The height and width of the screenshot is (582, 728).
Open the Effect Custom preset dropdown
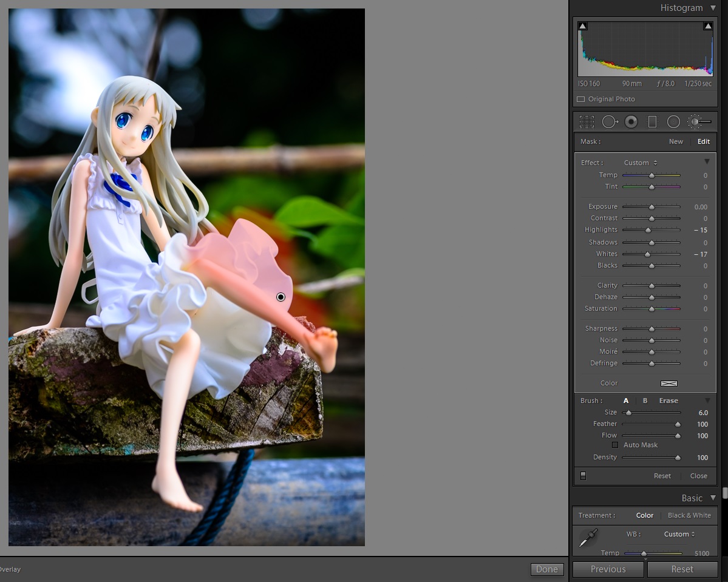pos(641,163)
